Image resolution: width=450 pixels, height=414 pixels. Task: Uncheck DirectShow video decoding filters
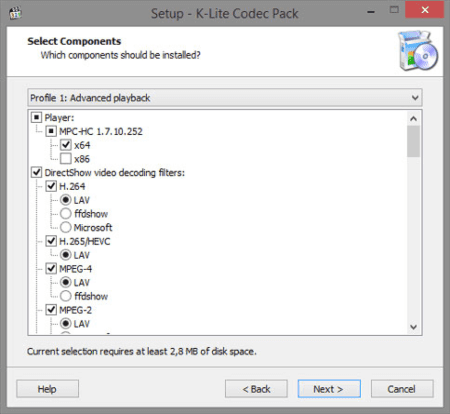coord(36,172)
